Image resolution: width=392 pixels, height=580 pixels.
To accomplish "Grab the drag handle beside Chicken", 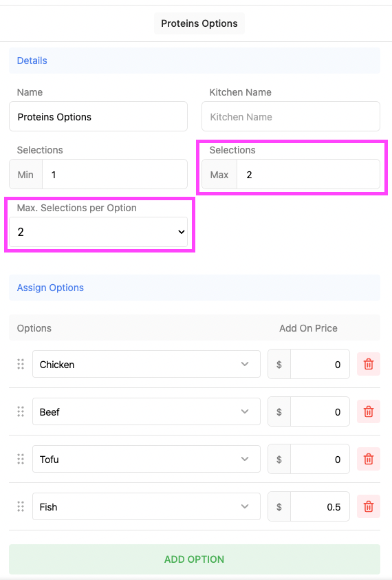I will pos(21,365).
